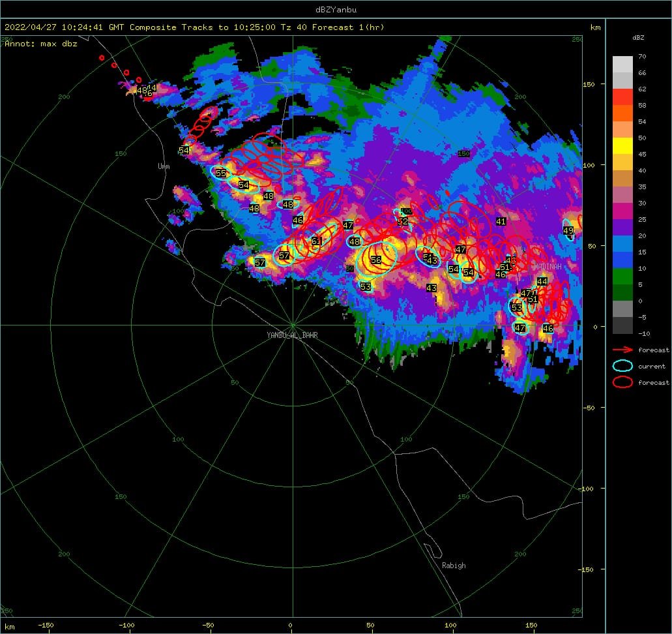Click the storm label 49

click(568, 231)
